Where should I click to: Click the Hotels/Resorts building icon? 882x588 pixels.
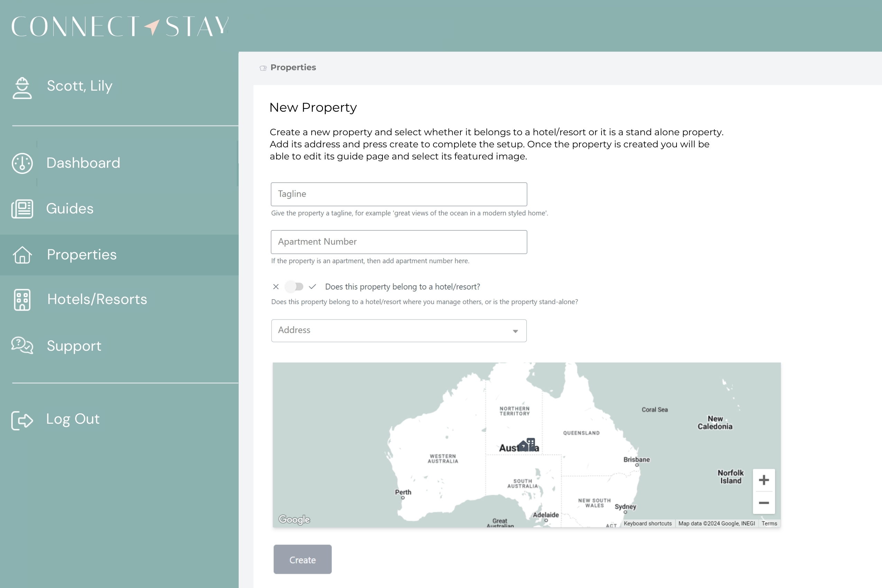tap(22, 300)
